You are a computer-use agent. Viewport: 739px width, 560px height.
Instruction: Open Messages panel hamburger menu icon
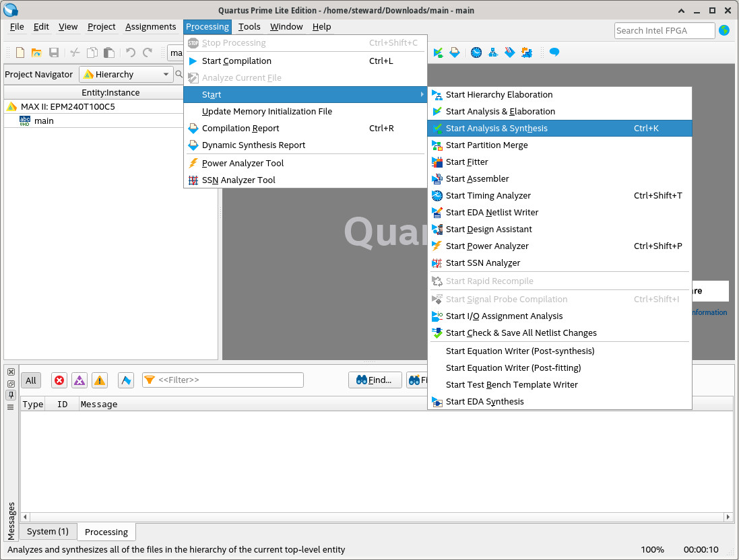11,407
